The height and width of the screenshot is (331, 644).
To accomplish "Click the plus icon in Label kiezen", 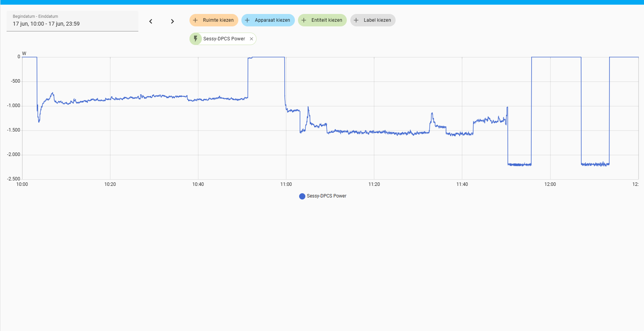I will point(356,20).
